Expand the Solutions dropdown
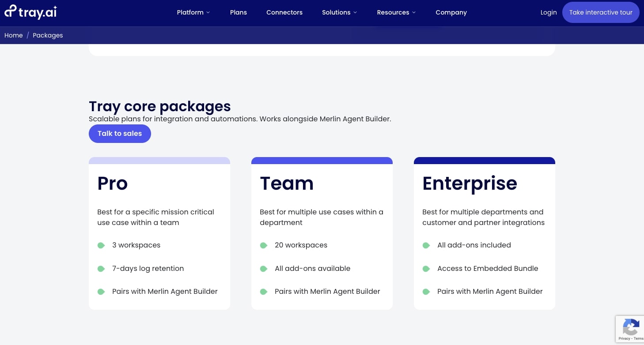Image resolution: width=644 pixels, height=345 pixels. [339, 12]
